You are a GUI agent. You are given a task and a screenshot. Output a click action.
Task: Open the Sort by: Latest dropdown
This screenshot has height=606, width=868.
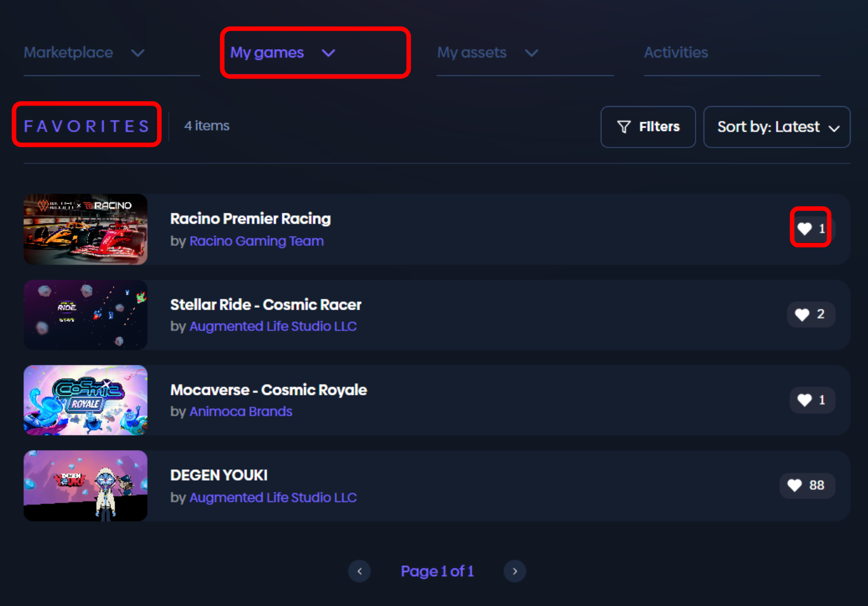point(776,127)
